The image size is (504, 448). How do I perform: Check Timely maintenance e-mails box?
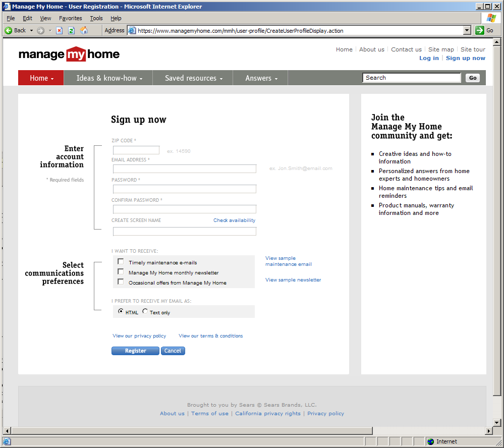click(x=121, y=262)
